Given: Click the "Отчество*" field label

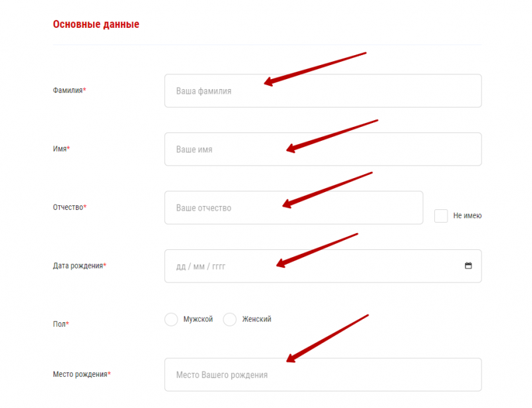Looking at the screenshot, I should (x=70, y=207).
